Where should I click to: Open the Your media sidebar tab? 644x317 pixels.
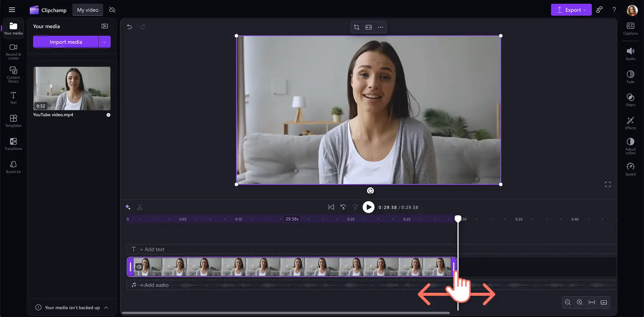coord(13,29)
